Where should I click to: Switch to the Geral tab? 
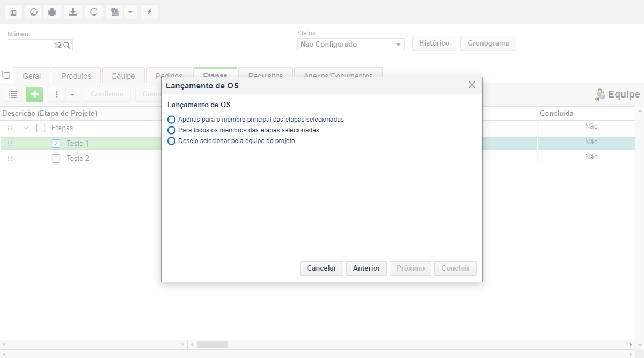[x=32, y=76]
